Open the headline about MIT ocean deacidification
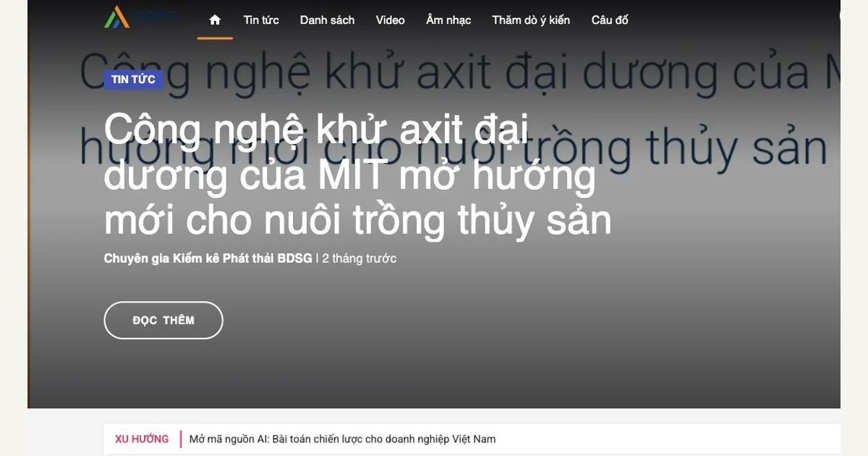 pyautogui.click(x=358, y=174)
